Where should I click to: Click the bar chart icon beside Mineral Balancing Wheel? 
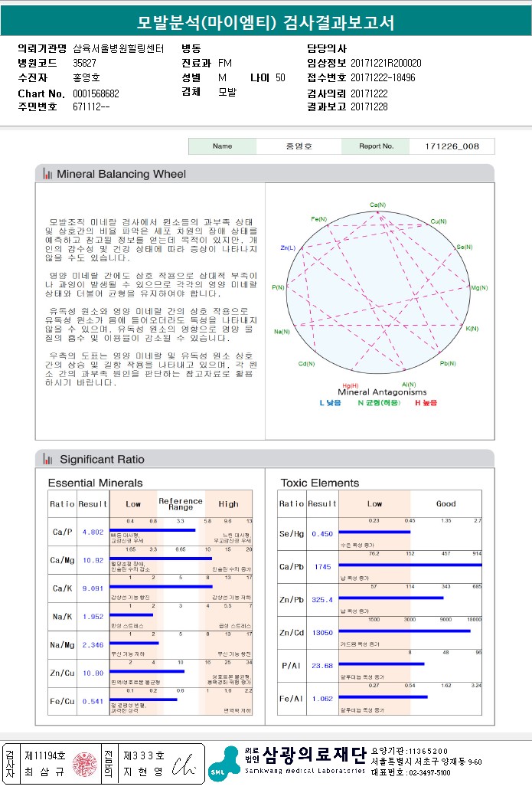point(47,174)
